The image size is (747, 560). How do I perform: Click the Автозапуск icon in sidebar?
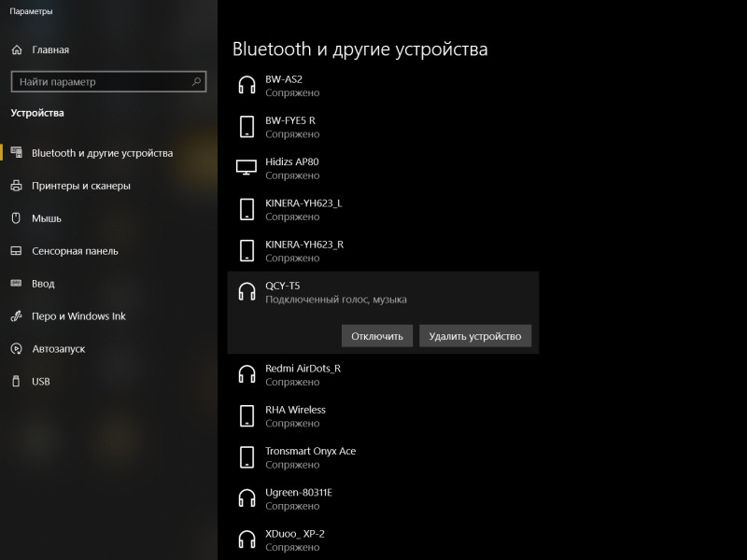pyautogui.click(x=16, y=348)
